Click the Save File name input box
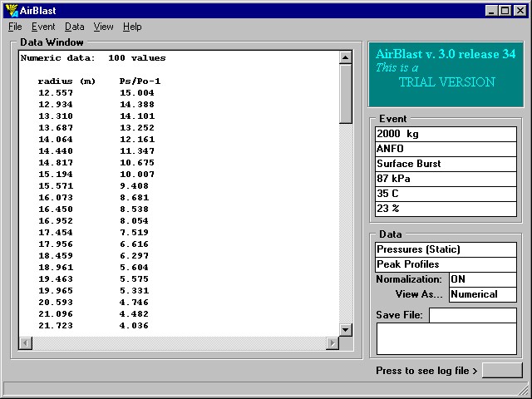 473,315
